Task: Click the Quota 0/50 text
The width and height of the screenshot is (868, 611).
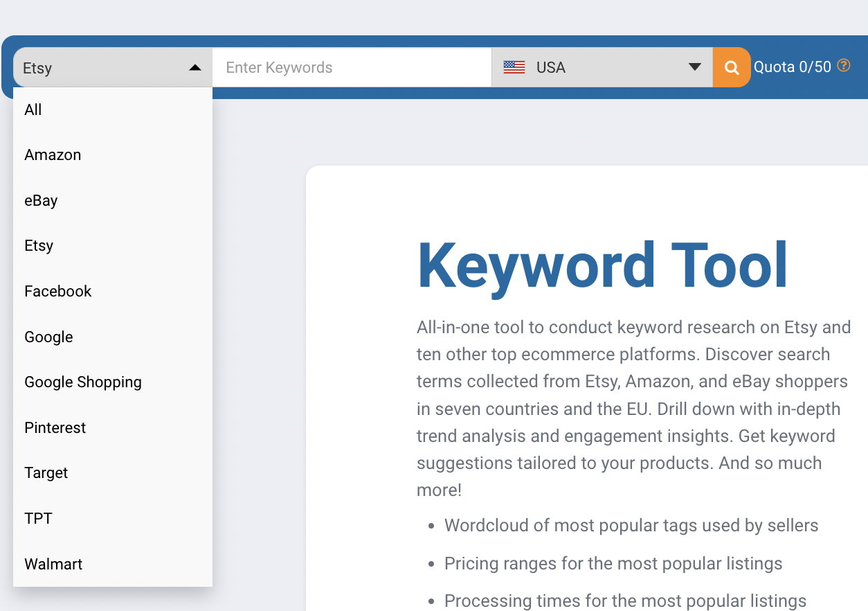Action: click(x=793, y=67)
